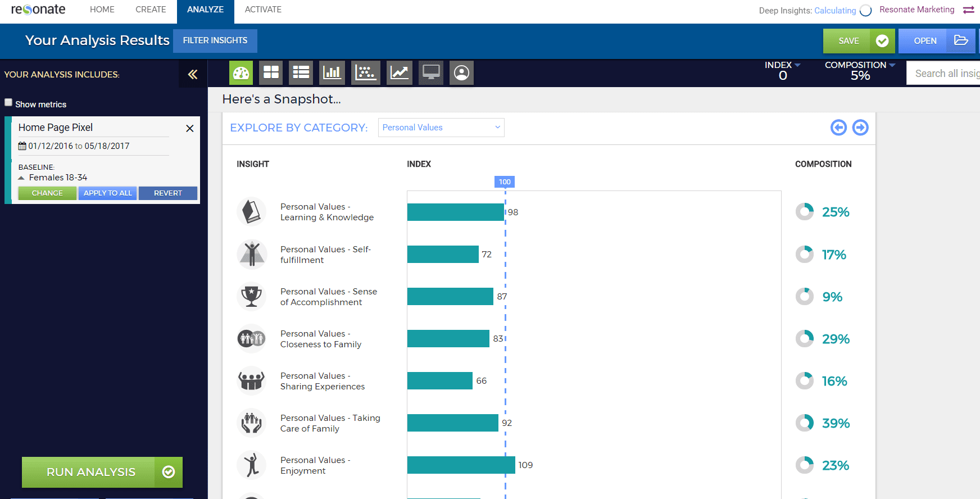The image size is (980, 499).
Task: Switch to the list view icon
Action: click(x=301, y=73)
